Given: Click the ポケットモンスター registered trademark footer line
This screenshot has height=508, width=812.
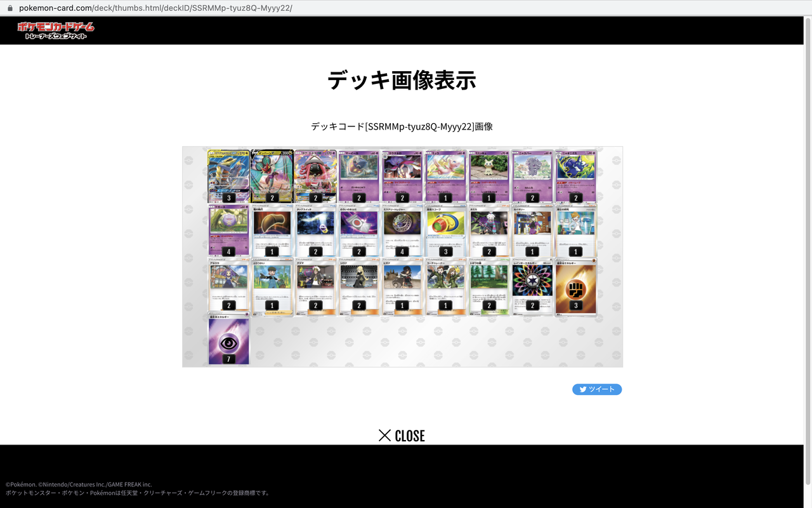Looking at the screenshot, I should 138,493.
